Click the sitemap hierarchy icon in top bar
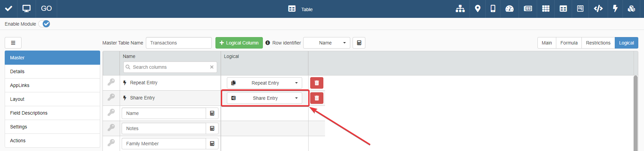 (x=460, y=9)
